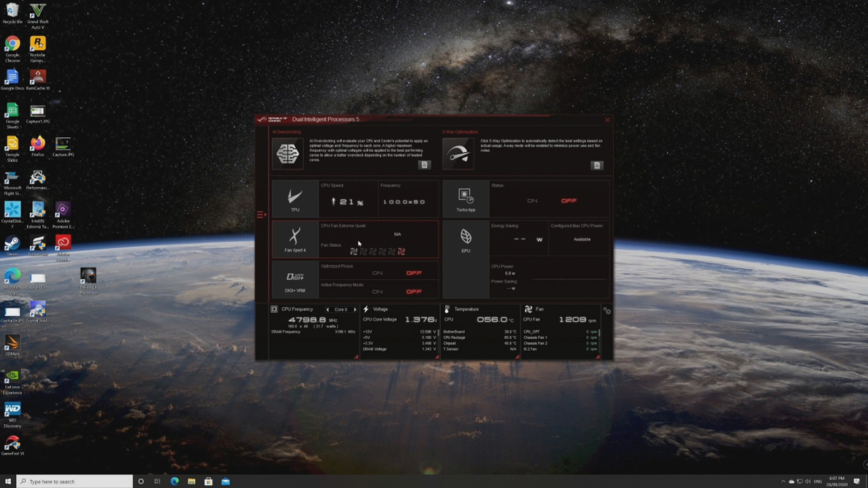Click the 1209 rpm CPU fan value
868x488 pixels.
pos(577,319)
